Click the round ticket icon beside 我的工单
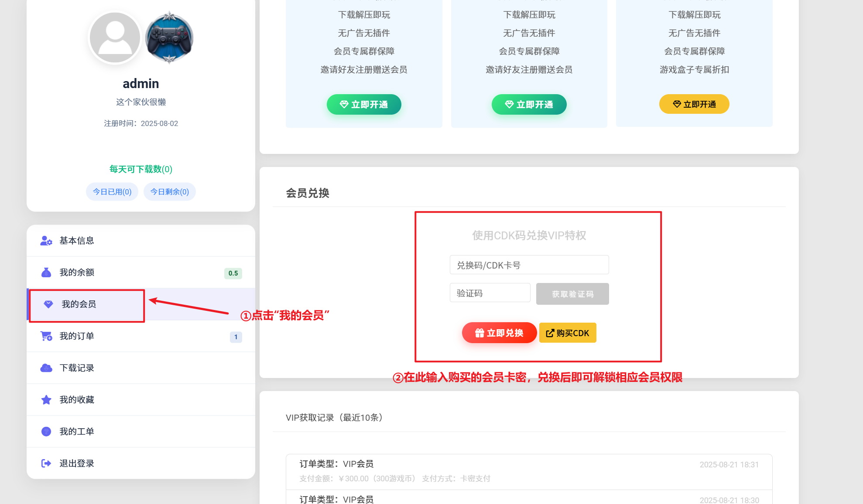Image resolution: width=863 pixels, height=504 pixels. click(46, 432)
